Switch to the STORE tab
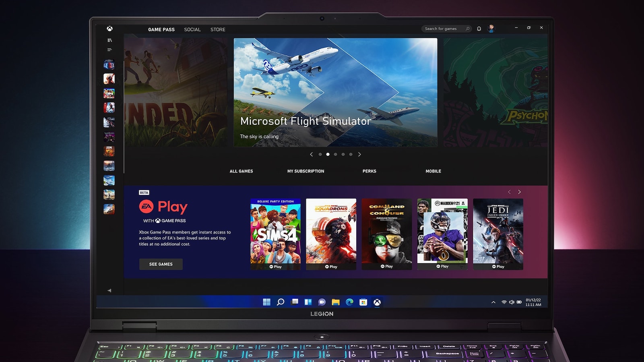Image resolution: width=644 pixels, height=362 pixels. coord(218,29)
